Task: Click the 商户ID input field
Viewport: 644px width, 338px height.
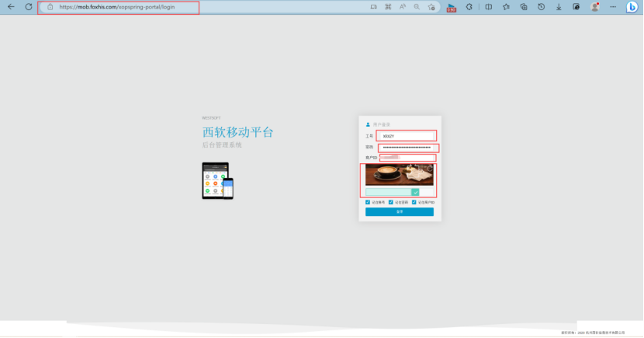Action: tap(407, 158)
